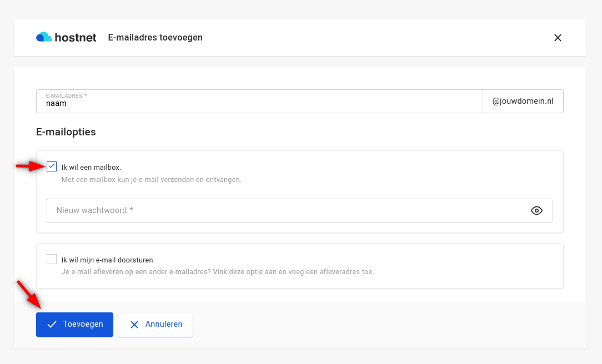Click the @jouwdomein.nl domain suffix
The width and height of the screenshot is (602, 364).
523,102
